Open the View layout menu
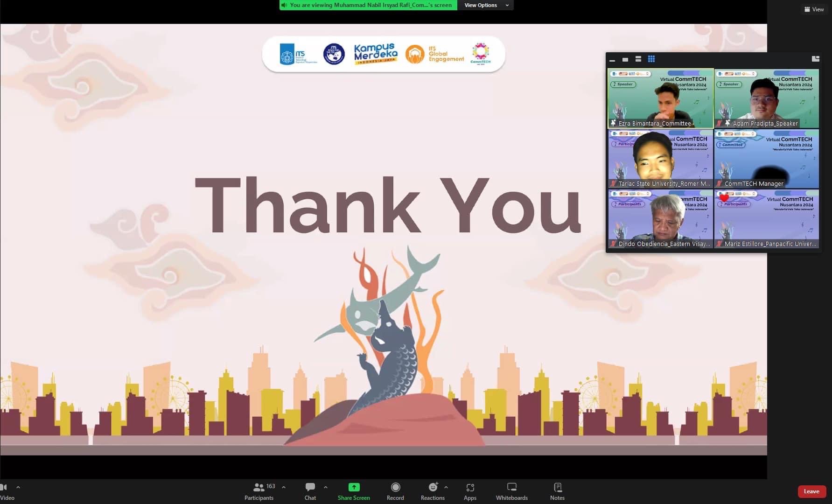The image size is (832, 504). pyautogui.click(x=814, y=9)
